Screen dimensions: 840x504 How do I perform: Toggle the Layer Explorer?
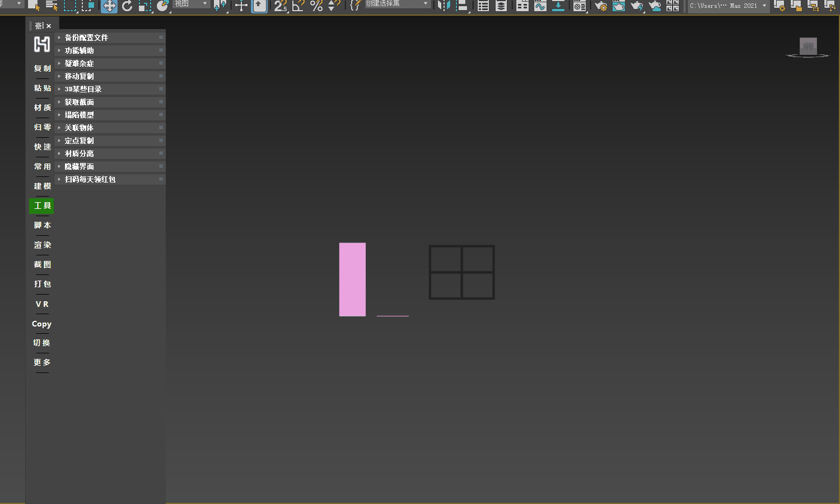(x=501, y=6)
